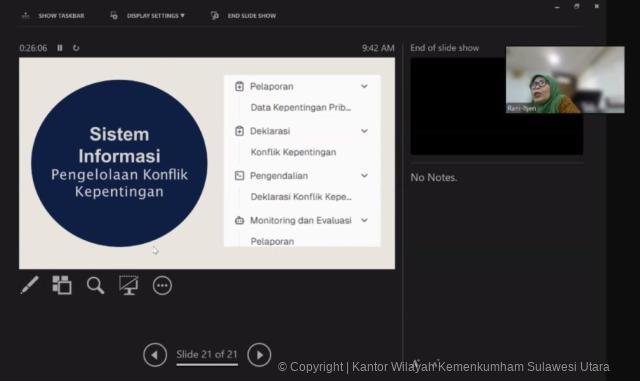
Task: Click the No Notes text area
Action: (434, 178)
